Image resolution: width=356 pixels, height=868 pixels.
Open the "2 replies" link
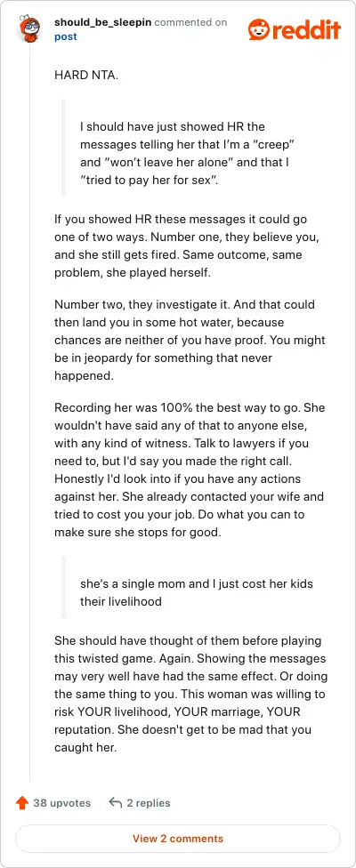(x=149, y=803)
